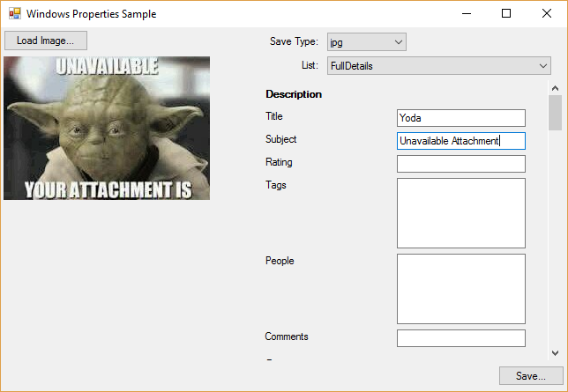The width and height of the screenshot is (568, 392).
Task: Click the People label
Action: click(280, 261)
